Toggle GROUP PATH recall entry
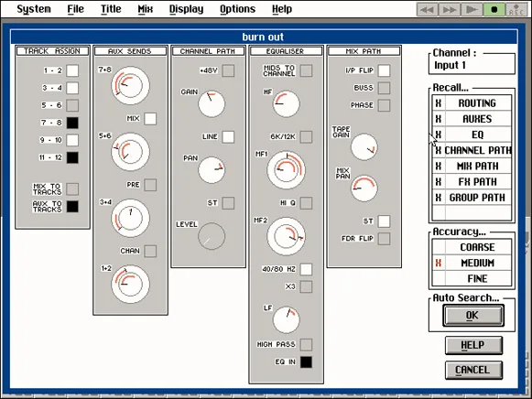Image resolution: width=532 pixels, height=399 pixels. (472, 198)
